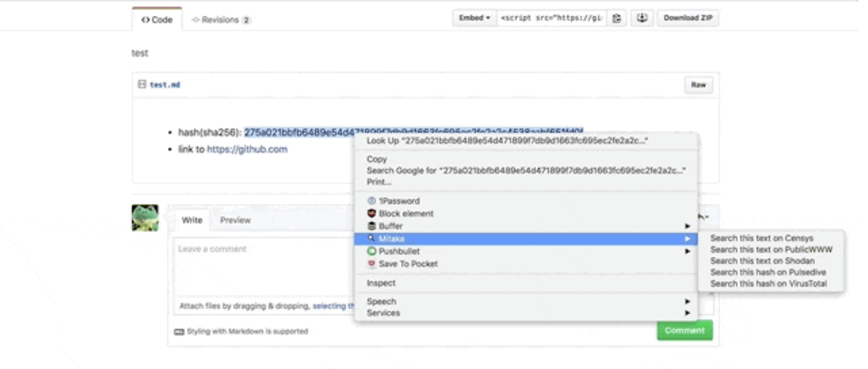Screen dimensions: 868x369
Task: Switch to the Revisions tab
Action: coord(221,20)
